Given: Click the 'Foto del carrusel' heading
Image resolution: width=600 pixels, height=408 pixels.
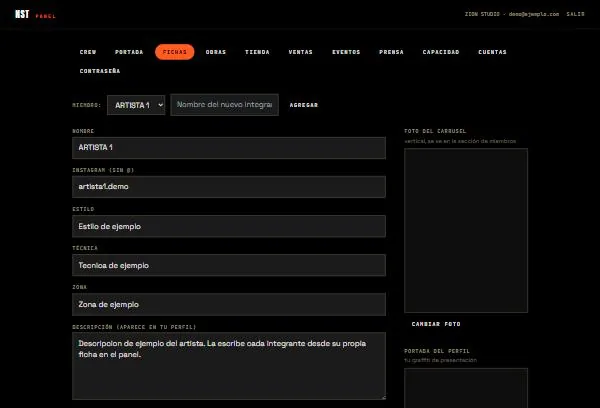Looking at the screenshot, I should coord(435,131).
